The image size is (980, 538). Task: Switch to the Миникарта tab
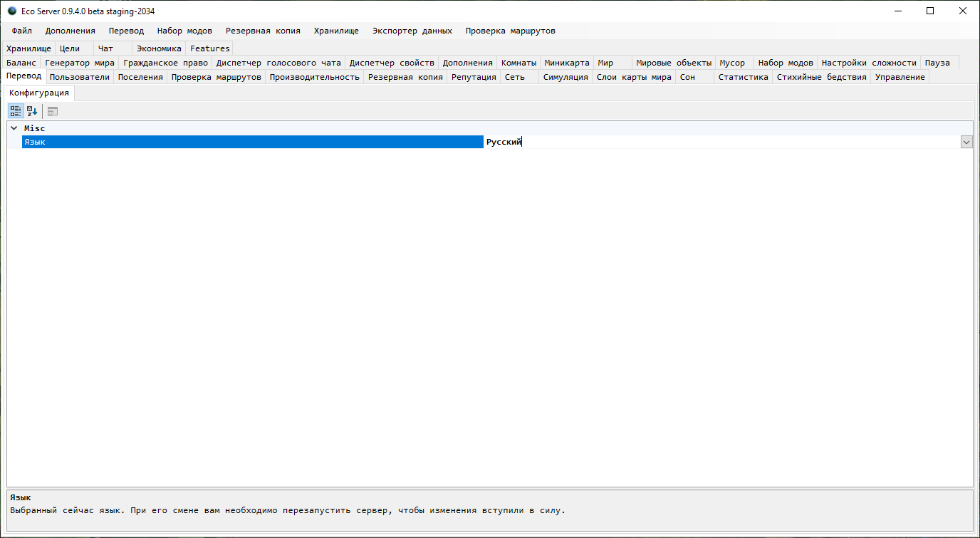coord(567,63)
